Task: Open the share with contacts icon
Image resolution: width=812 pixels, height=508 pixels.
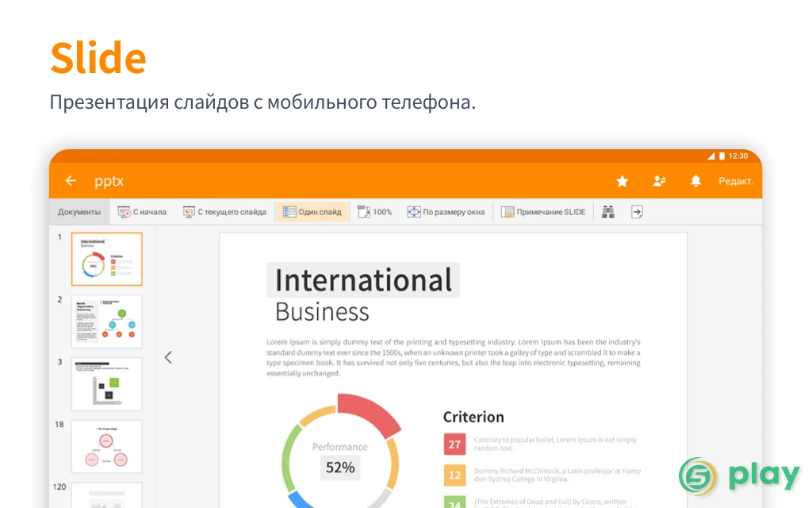Action: pyautogui.click(x=659, y=181)
